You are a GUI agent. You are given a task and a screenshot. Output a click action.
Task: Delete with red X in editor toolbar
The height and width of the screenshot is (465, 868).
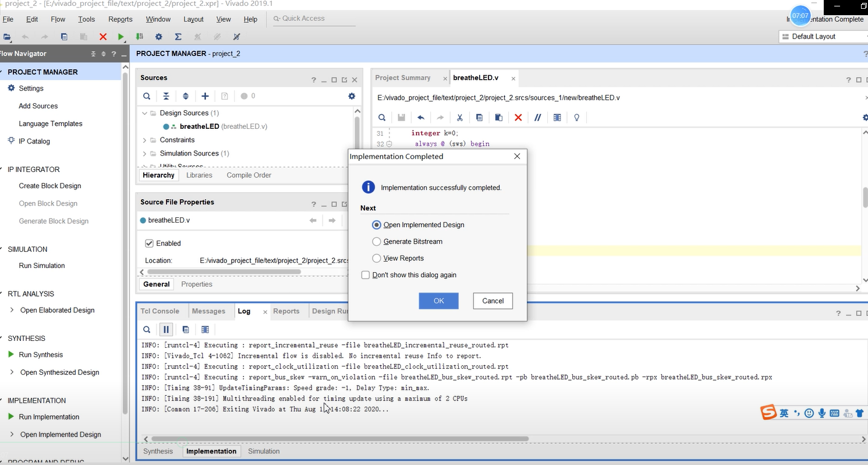518,118
